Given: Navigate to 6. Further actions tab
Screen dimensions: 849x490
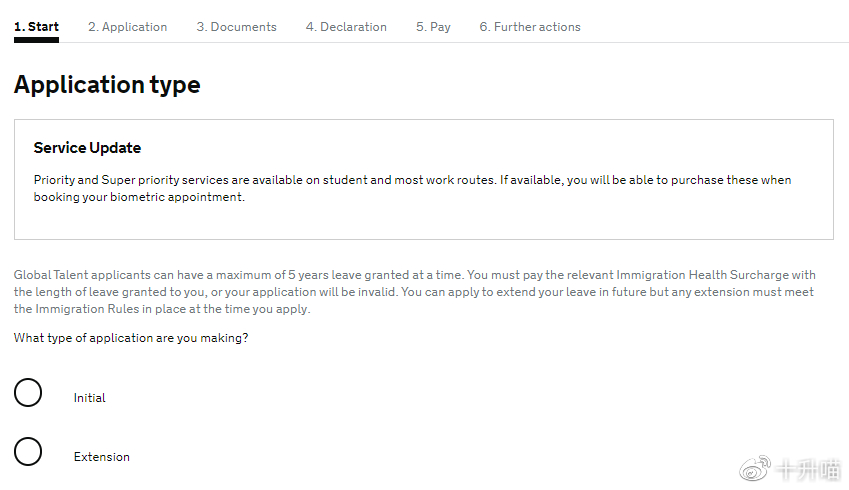Looking at the screenshot, I should [x=529, y=27].
